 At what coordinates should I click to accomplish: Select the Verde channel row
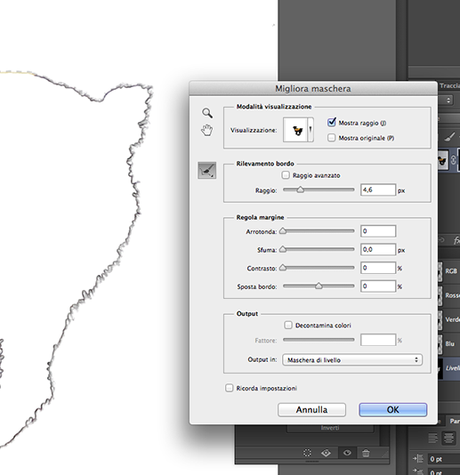(449, 319)
